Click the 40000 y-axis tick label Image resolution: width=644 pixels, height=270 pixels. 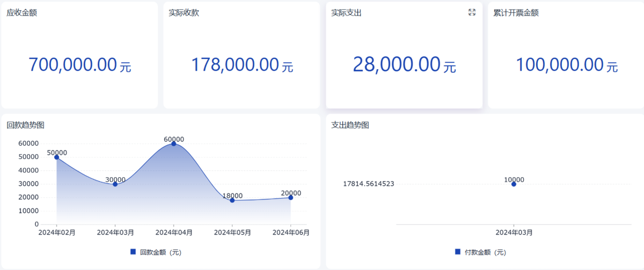pyautogui.click(x=28, y=170)
